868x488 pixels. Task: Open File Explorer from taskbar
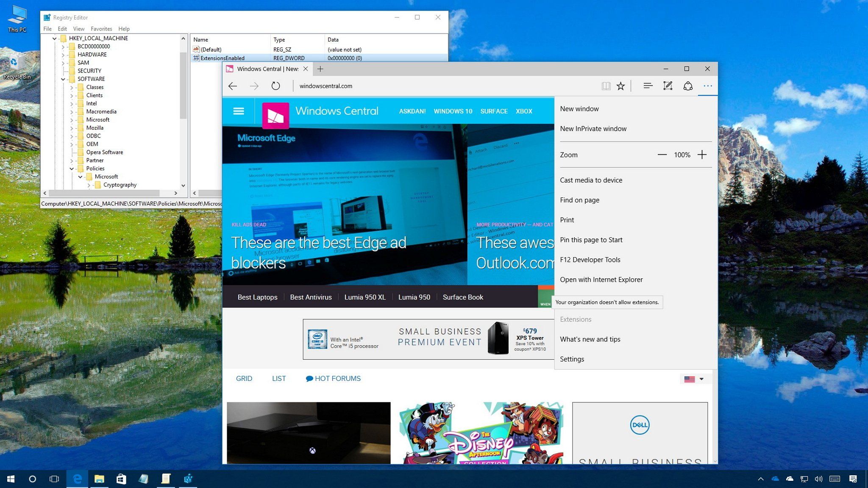tap(100, 479)
